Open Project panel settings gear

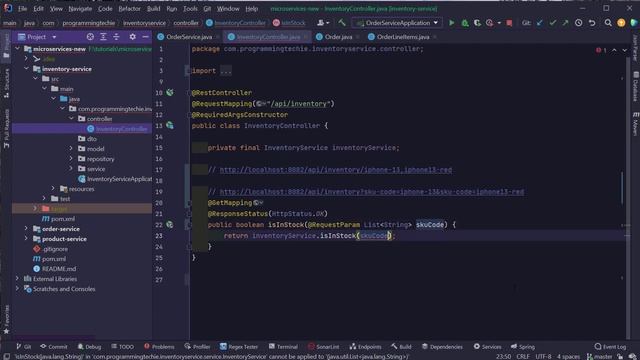(x=133, y=37)
